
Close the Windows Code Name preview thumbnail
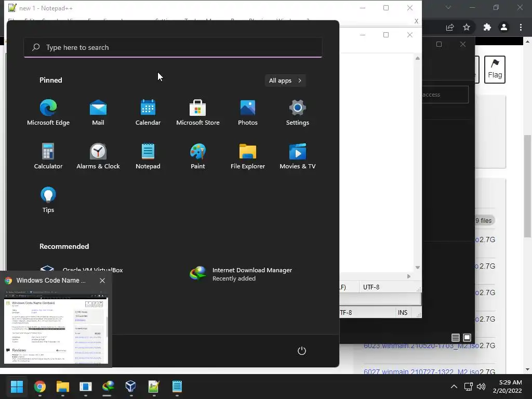click(x=102, y=280)
